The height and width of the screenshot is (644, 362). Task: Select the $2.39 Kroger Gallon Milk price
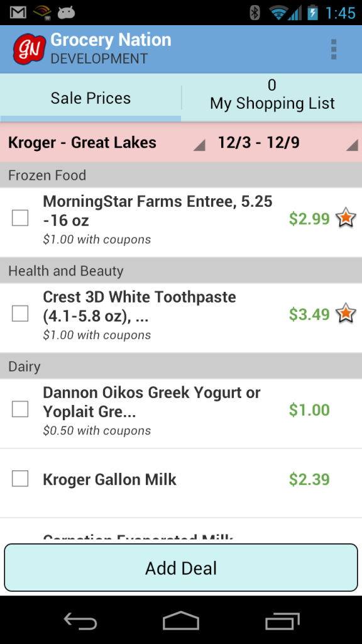tap(309, 479)
